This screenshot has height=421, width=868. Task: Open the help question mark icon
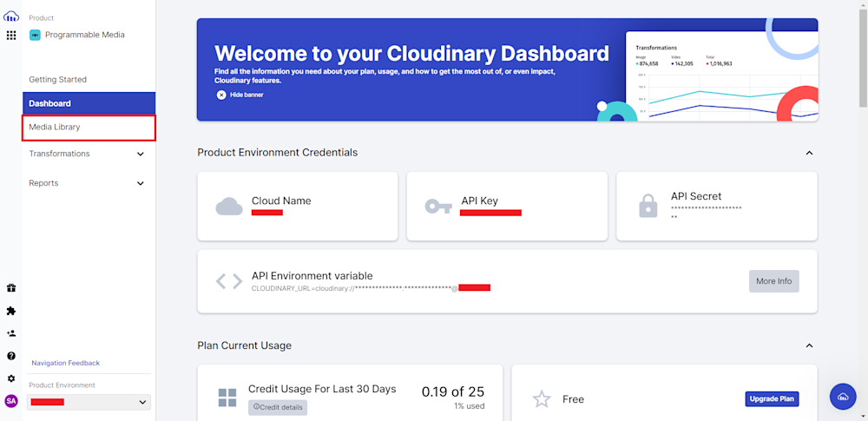11,356
